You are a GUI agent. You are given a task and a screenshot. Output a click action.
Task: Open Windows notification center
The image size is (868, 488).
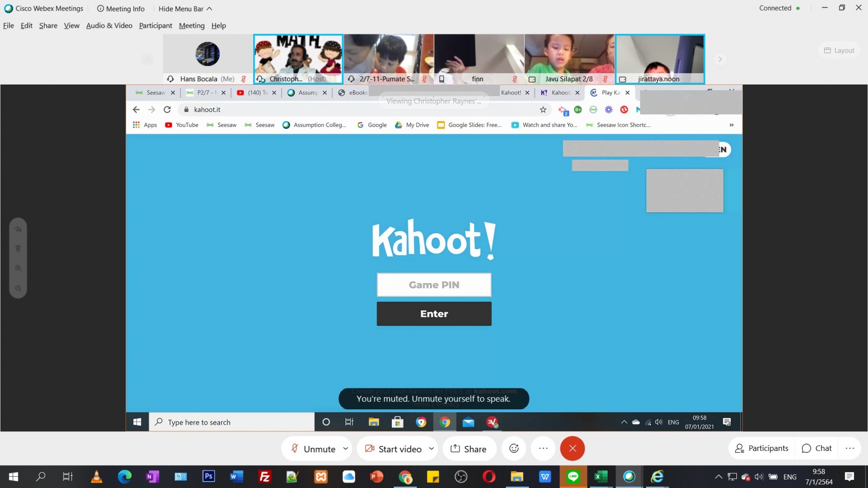(x=849, y=477)
